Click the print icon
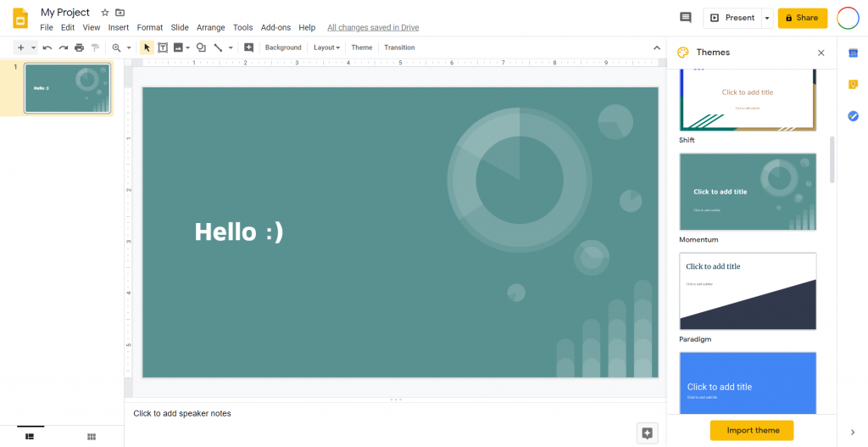Viewport: 868px width, 447px height. (79, 47)
